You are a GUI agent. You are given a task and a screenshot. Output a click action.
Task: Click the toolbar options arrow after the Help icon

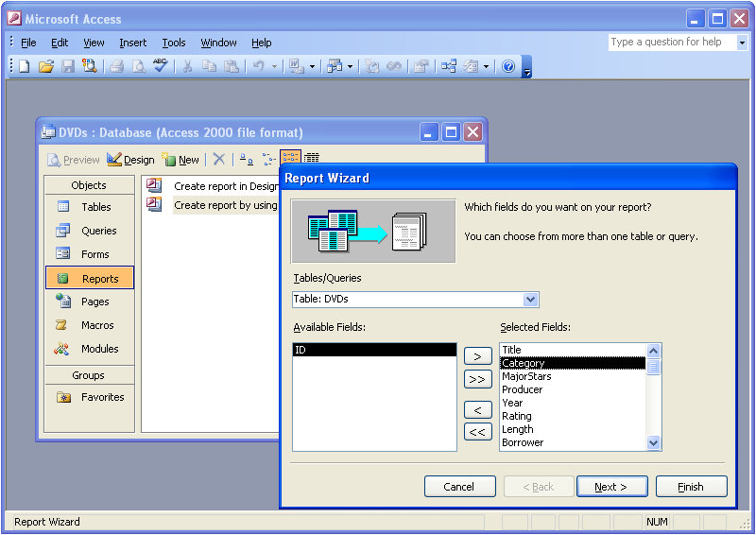(527, 67)
